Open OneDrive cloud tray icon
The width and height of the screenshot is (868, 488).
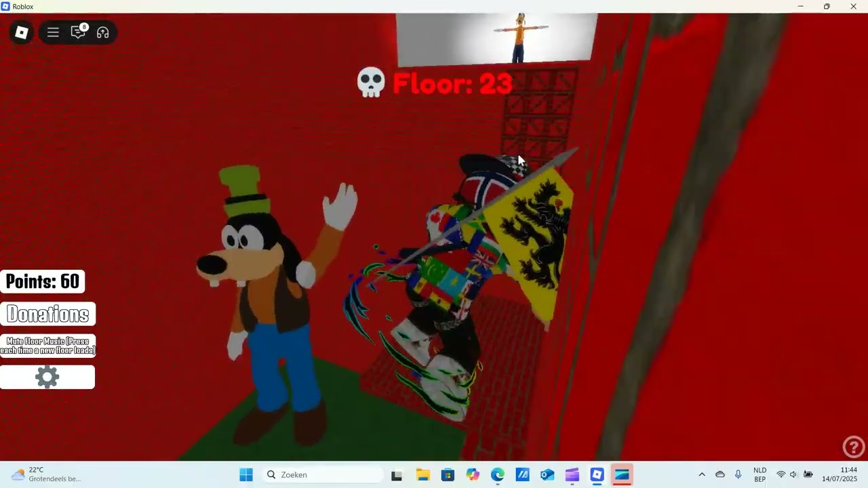tap(720, 474)
